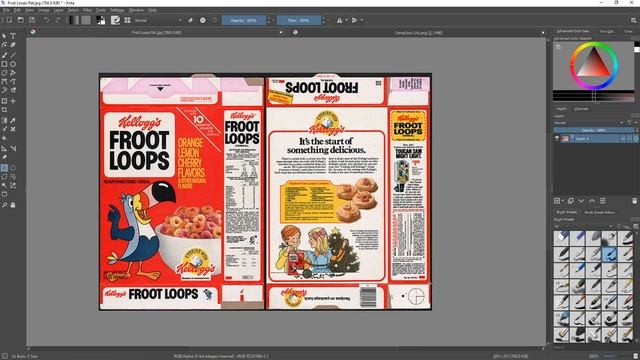640x360 pixels.
Task: Delete the selected layer
Action: coord(634,201)
